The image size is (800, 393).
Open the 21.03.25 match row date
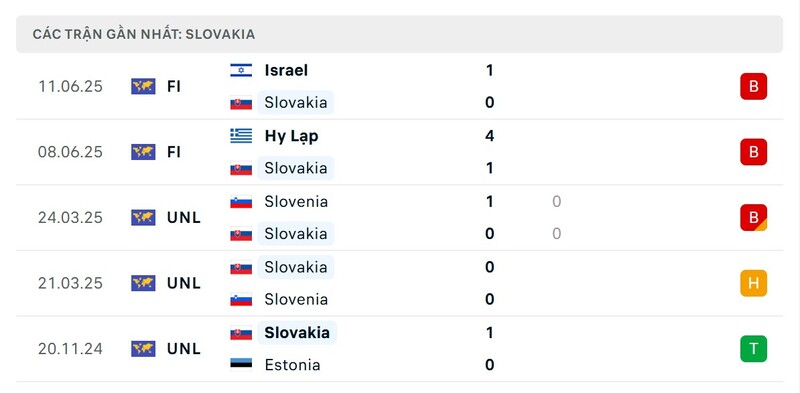[x=70, y=283]
